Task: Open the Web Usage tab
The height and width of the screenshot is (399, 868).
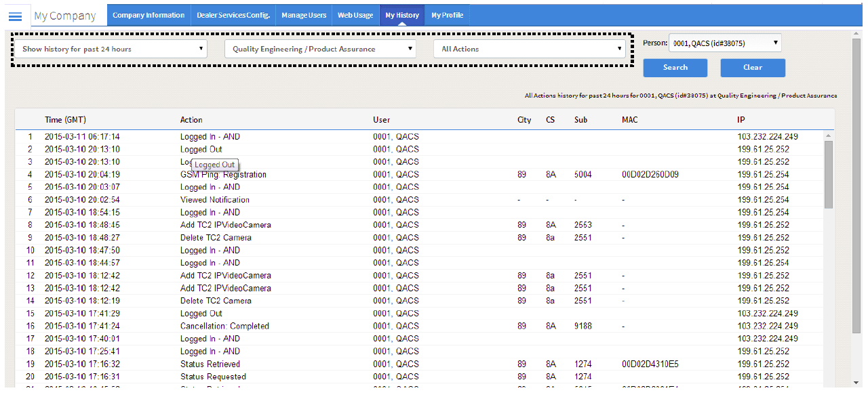Action: point(355,15)
